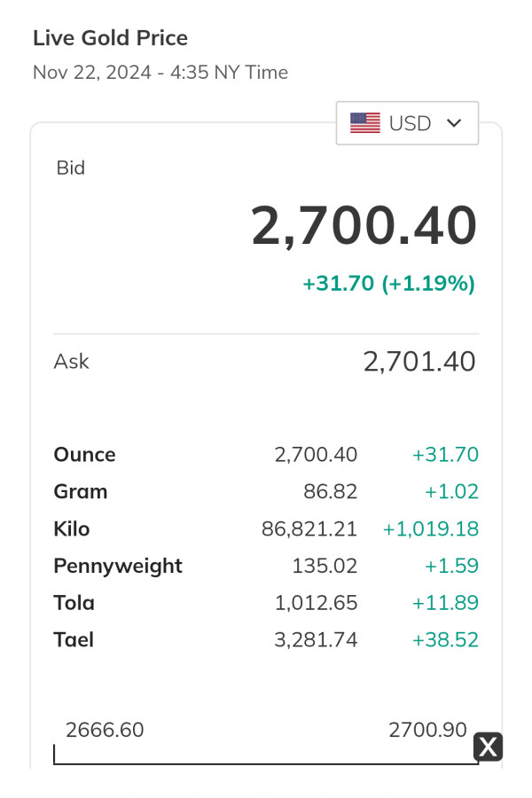Click the Live Gold Price heading
This screenshot has height=798, width=532.
pyautogui.click(x=110, y=38)
